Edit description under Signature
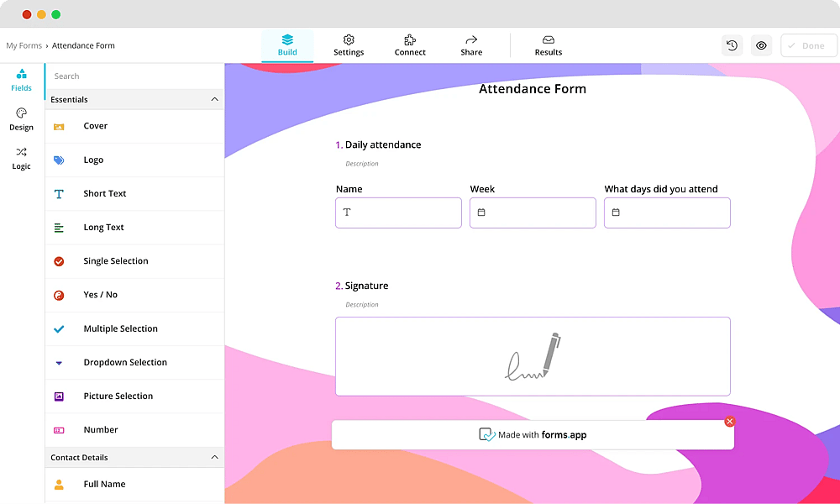 (x=362, y=305)
